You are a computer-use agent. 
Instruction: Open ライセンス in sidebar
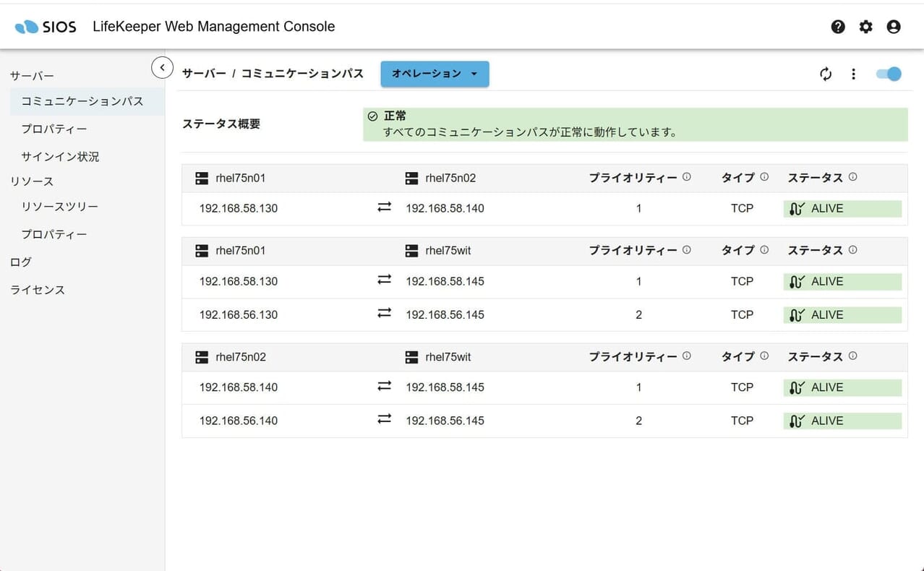pyautogui.click(x=38, y=290)
